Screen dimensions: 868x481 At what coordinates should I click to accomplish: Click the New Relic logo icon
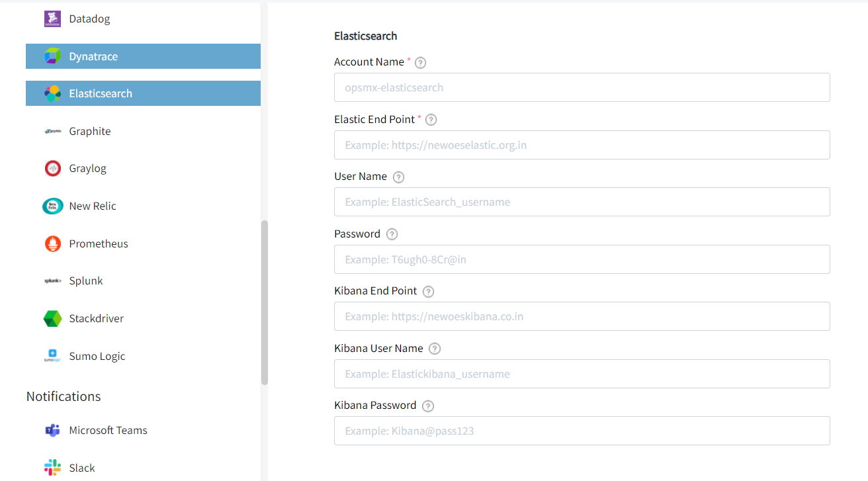point(52,205)
